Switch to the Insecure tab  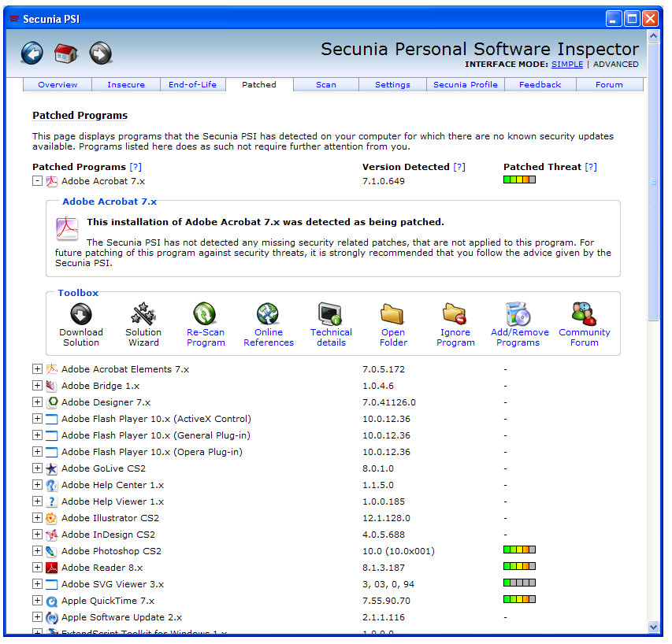126,85
